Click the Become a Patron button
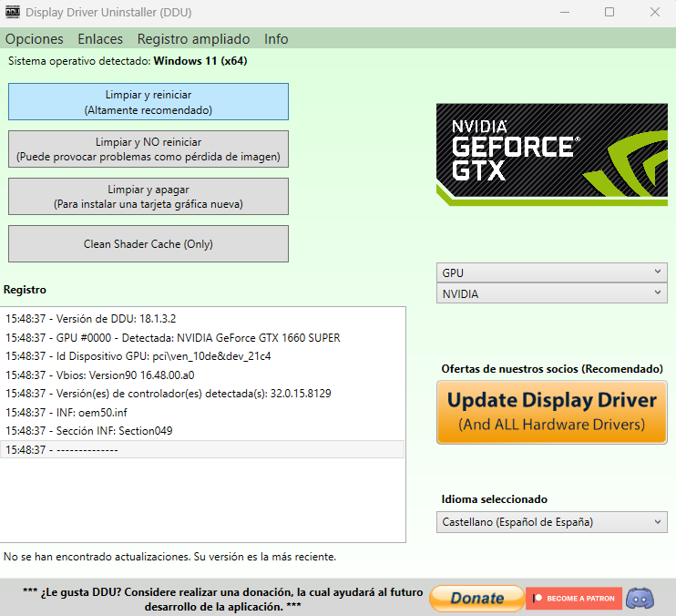 pos(574,599)
